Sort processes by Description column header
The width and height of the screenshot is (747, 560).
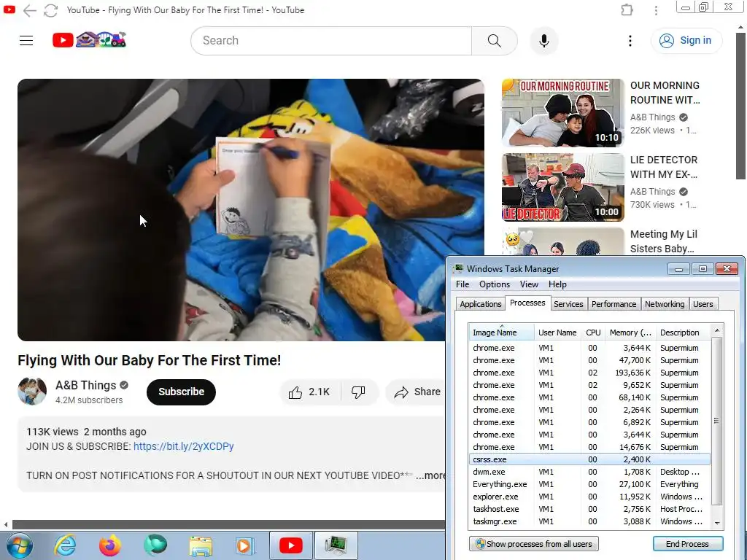[683, 332]
